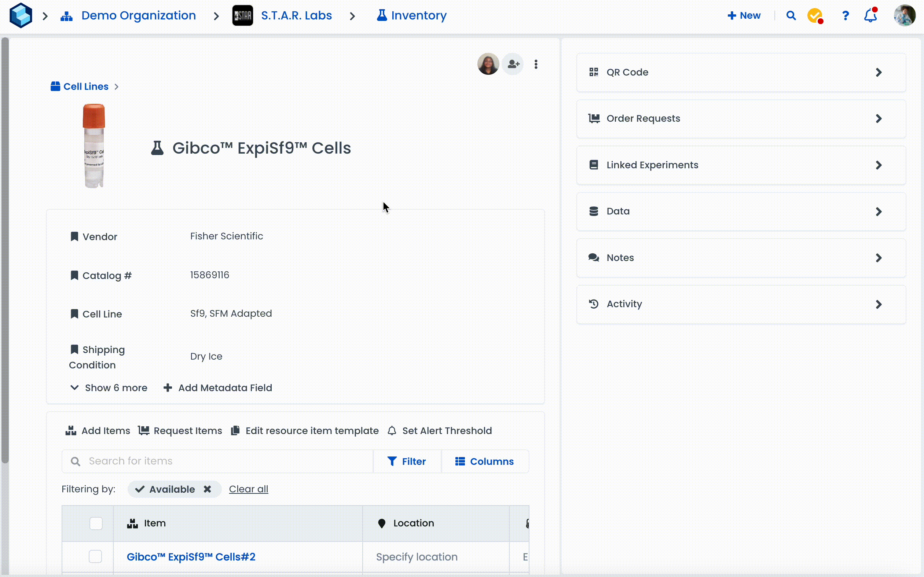Click the home cube logo icon
Image resolution: width=924 pixels, height=577 pixels.
pyautogui.click(x=21, y=16)
